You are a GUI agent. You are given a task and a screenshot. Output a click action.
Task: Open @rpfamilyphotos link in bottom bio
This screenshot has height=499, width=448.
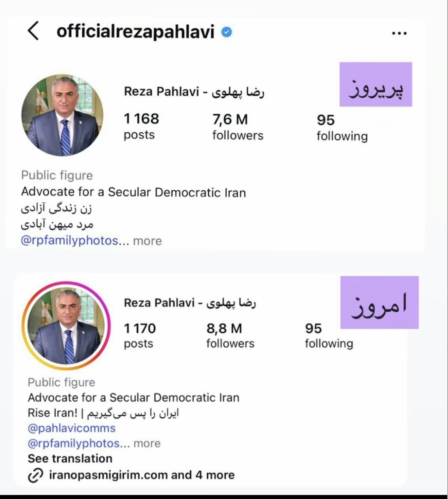tap(73, 443)
